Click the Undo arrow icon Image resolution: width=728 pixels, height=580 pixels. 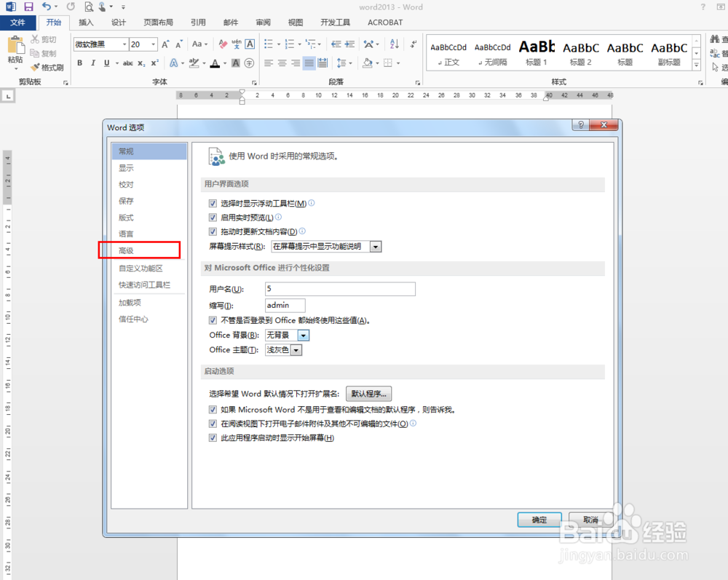point(47,7)
